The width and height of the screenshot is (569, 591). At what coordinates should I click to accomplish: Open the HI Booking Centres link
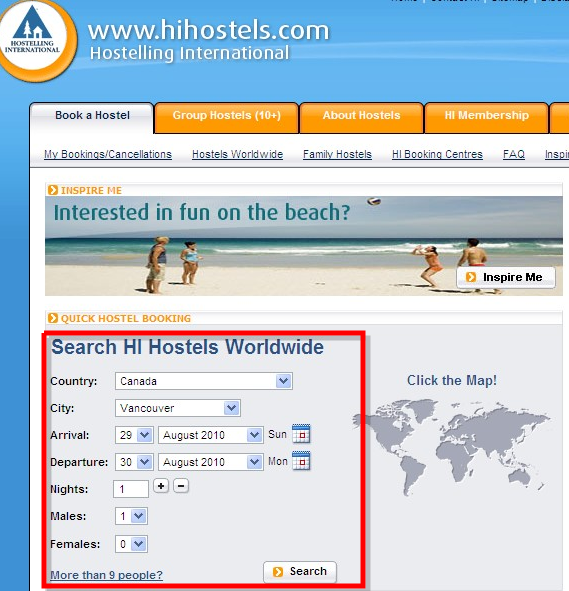click(437, 154)
